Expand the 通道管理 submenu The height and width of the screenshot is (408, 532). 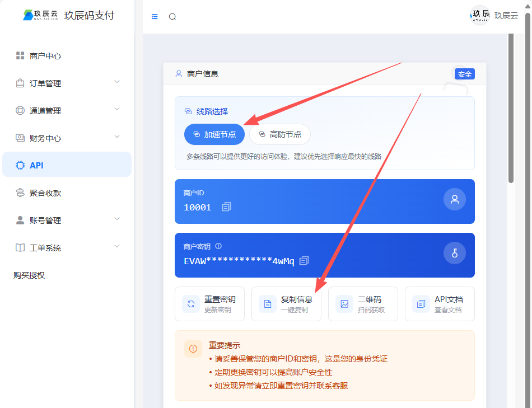pyautogui.click(x=67, y=111)
